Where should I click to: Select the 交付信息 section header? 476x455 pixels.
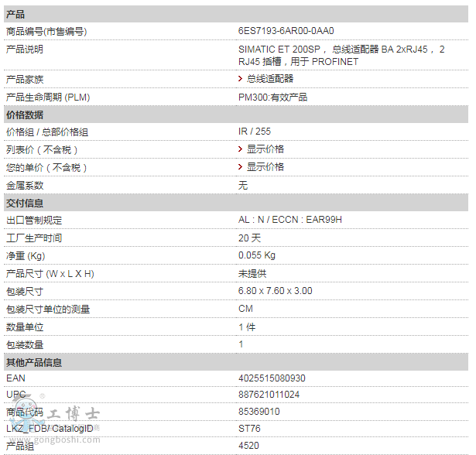[236, 203]
